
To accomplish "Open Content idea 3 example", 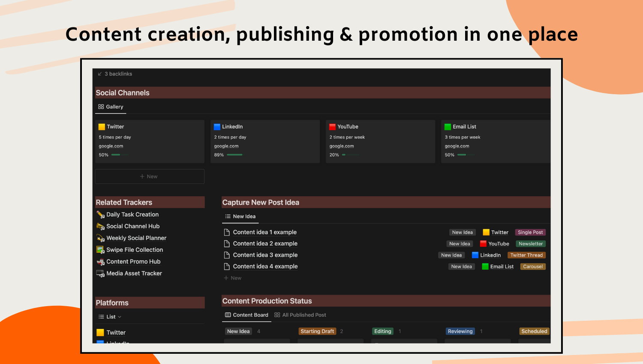I will click(265, 255).
